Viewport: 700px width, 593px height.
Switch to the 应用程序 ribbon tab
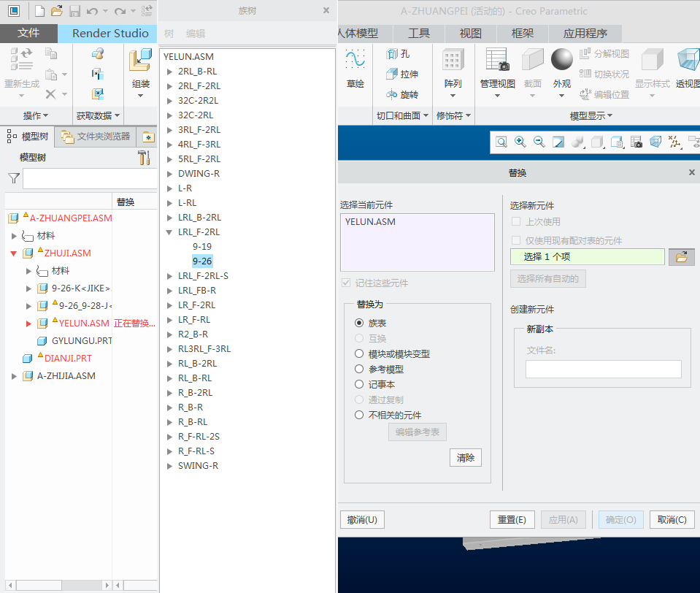[x=585, y=34]
